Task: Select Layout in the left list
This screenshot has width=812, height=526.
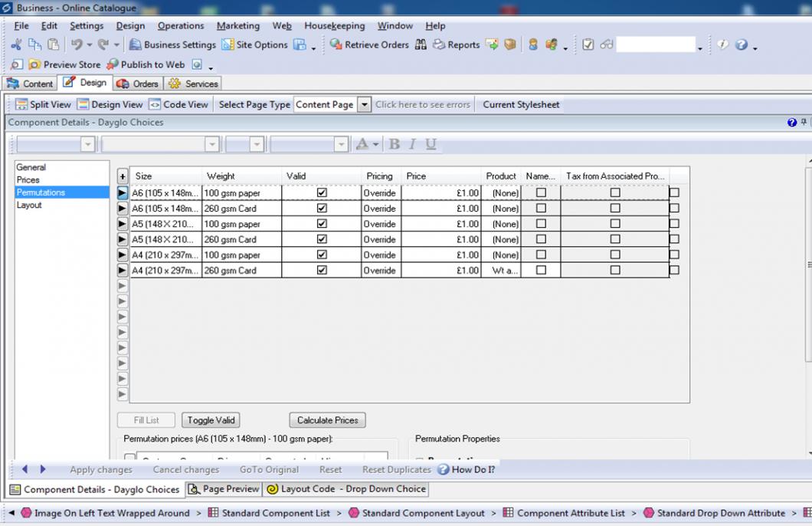Action: pyautogui.click(x=30, y=205)
